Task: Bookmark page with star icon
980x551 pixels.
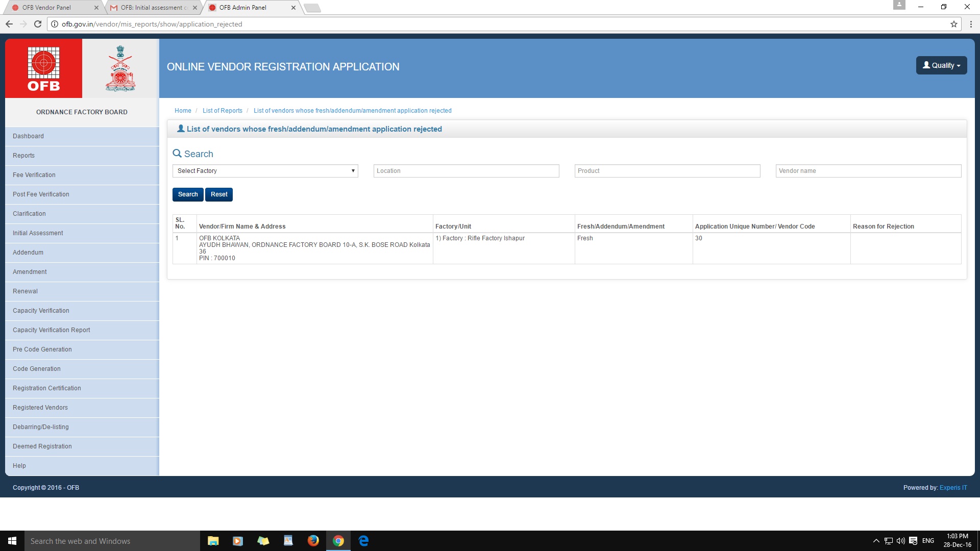Action: point(953,24)
